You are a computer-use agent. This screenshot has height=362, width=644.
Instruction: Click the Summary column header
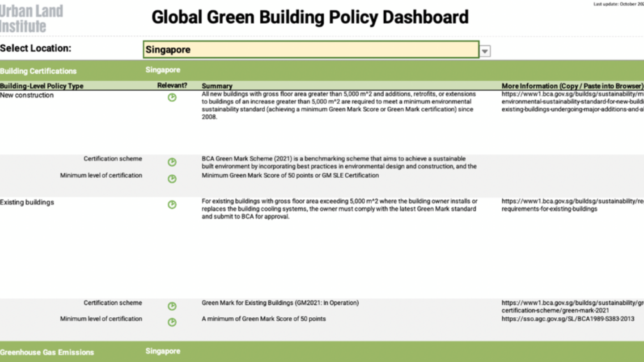[217, 86]
